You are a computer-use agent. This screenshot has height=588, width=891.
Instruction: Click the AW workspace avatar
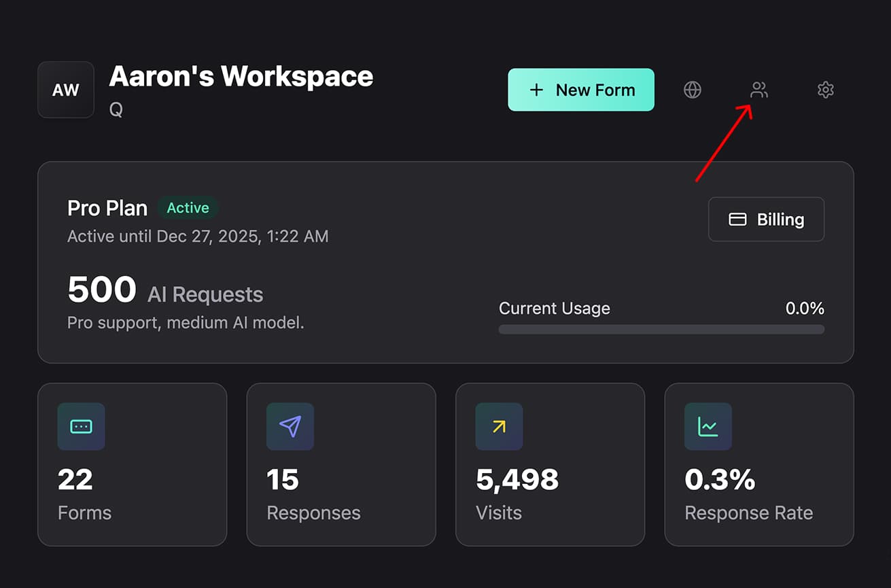coord(65,89)
